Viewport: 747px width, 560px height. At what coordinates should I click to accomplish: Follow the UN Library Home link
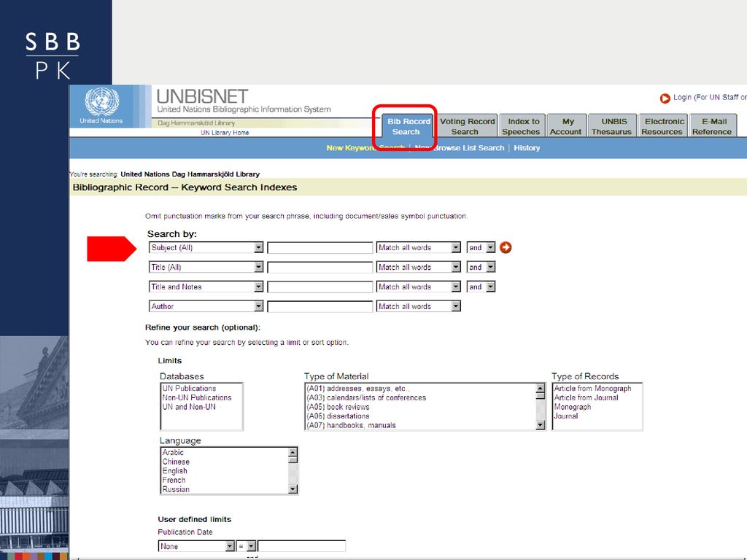pos(225,133)
